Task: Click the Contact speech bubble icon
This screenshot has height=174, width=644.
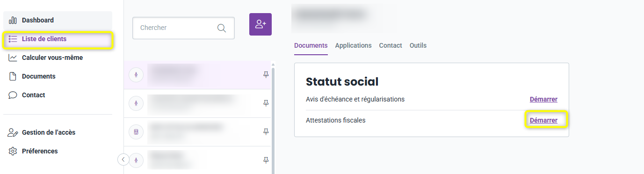Action: click(x=13, y=95)
